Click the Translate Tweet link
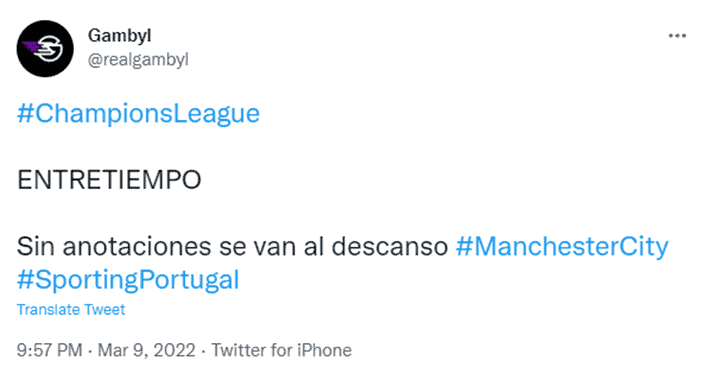This screenshot has width=703, height=367. (x=71, y=310)
